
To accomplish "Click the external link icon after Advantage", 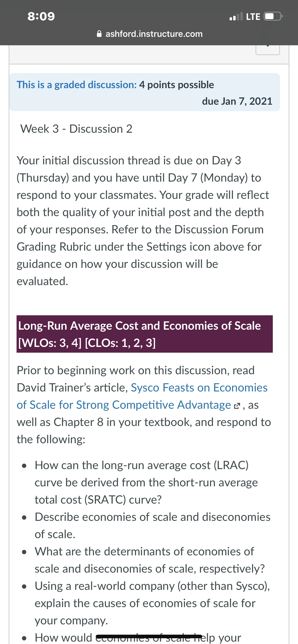I will pos(237,406).
